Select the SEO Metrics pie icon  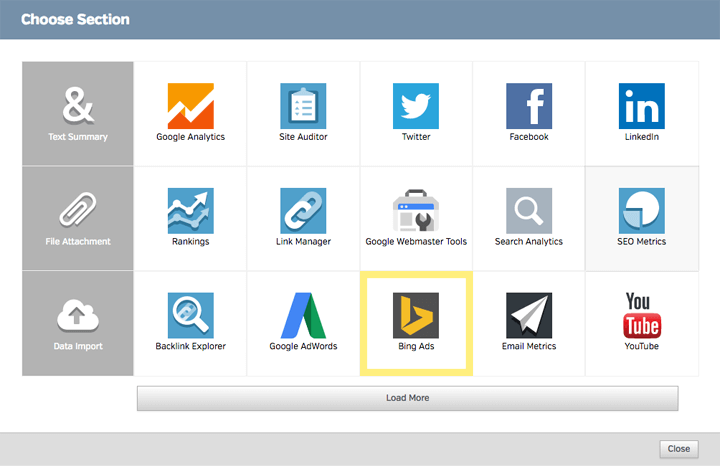pos(641,211)
